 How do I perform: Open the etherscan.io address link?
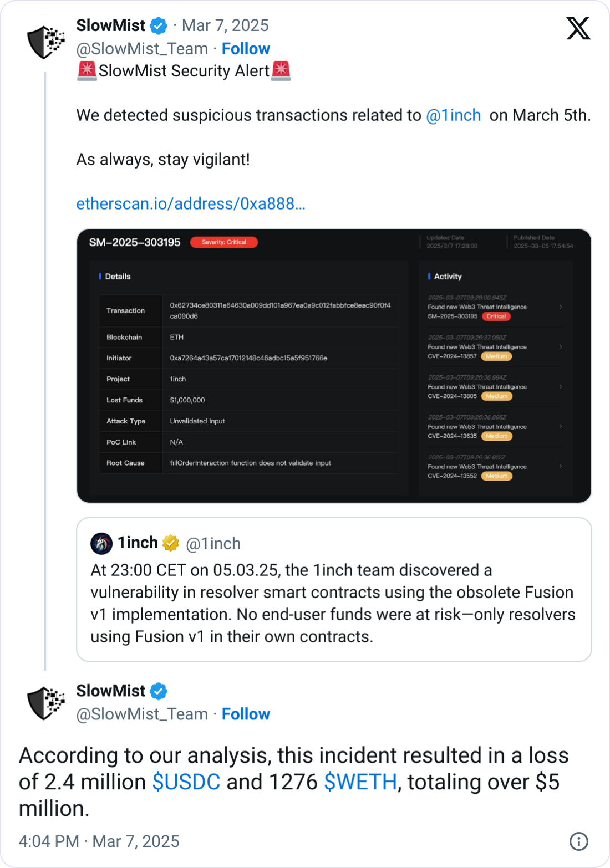pos(191,204)
